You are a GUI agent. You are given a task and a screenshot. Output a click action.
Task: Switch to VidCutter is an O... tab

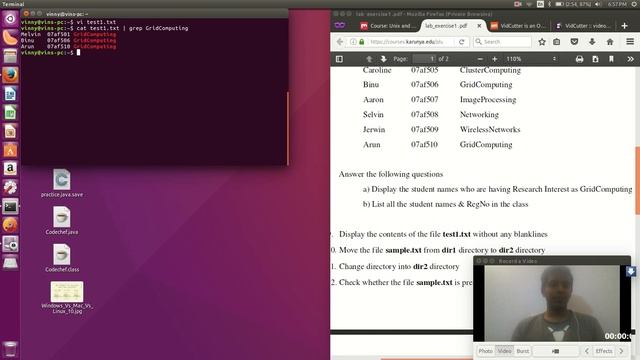tap(518, 26)
